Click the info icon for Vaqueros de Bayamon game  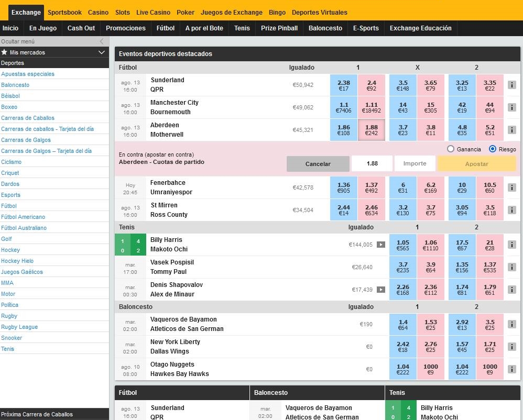pos(512,324)
